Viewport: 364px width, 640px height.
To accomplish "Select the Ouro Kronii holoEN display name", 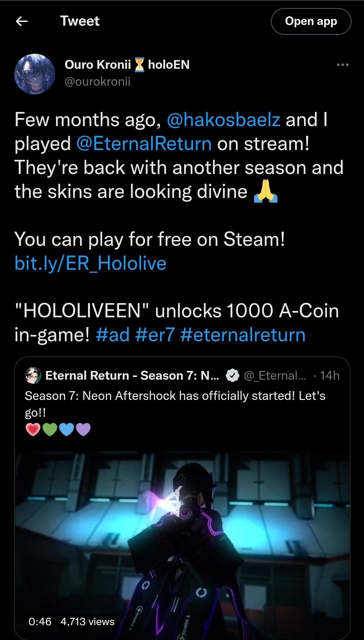I will (x=127, y=65).
